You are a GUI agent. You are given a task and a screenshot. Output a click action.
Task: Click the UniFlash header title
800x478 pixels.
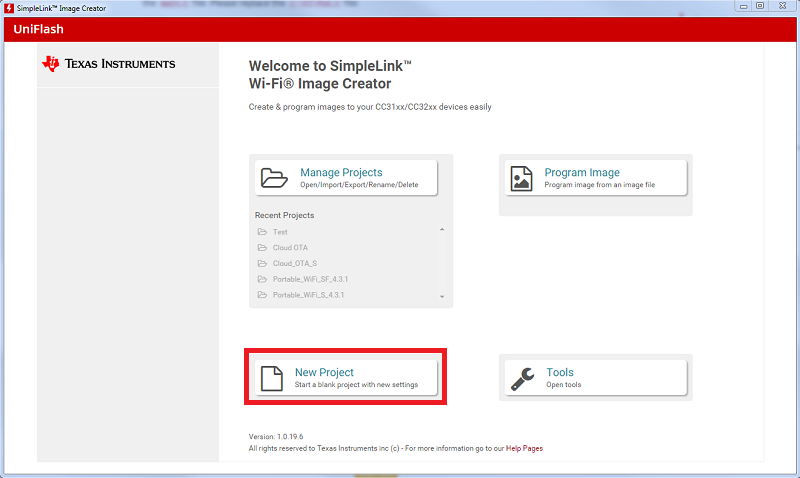tap(38, 29)
